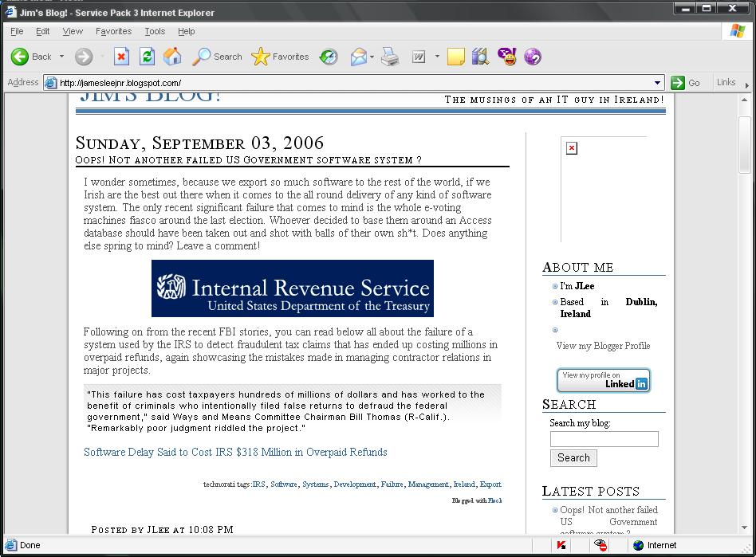The height and width of the screenshot is (557, 756).
Task: Click the broken image placeholder in sidebar
Action: (x=571, y=148)
